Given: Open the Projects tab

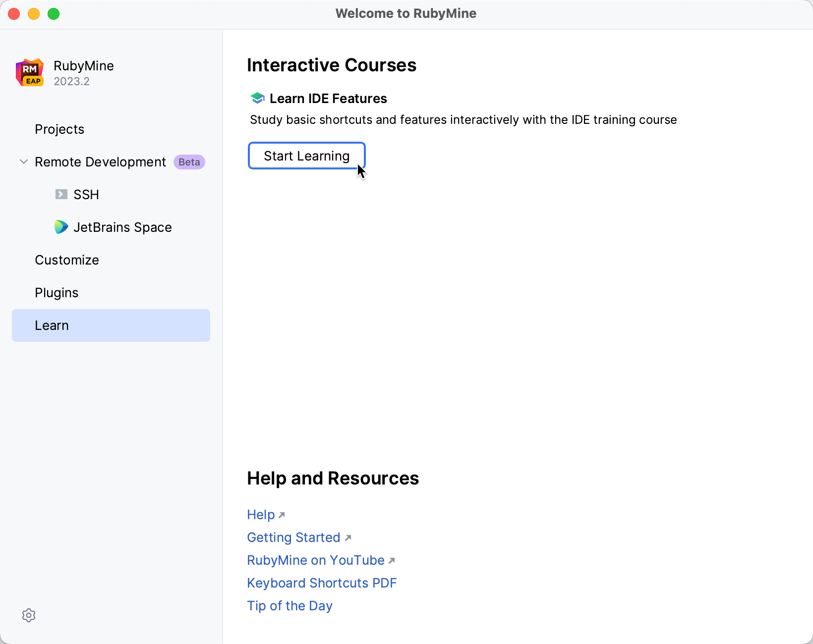Looking at the screenshot, I should (59, 129).
